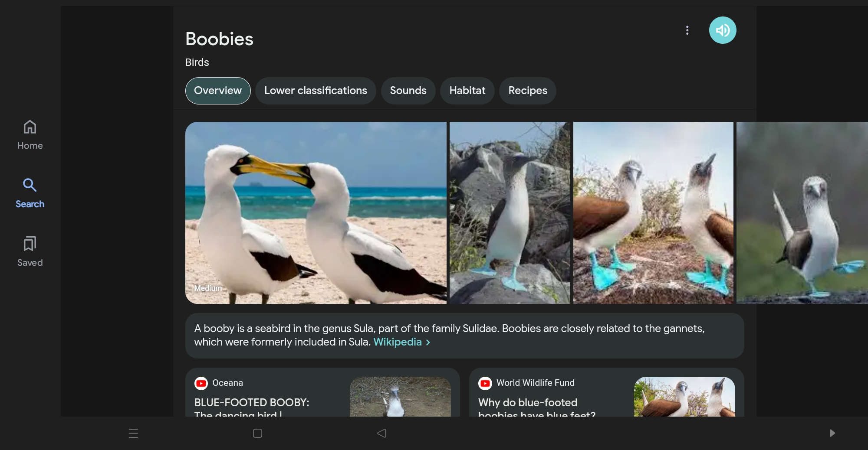This screenshot has width=868, height=450.
Task: Tap the speaker pronunciation button
Action: [x=722, y=30]
